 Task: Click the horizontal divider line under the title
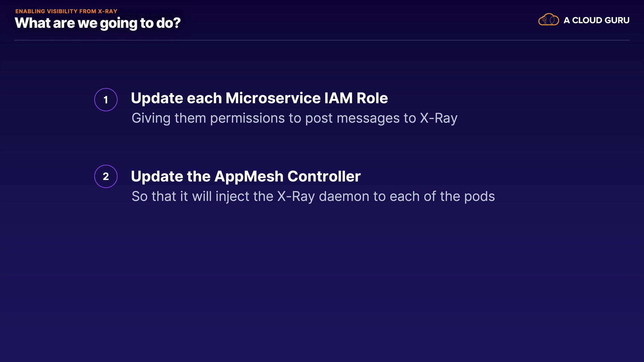[322, 40]
